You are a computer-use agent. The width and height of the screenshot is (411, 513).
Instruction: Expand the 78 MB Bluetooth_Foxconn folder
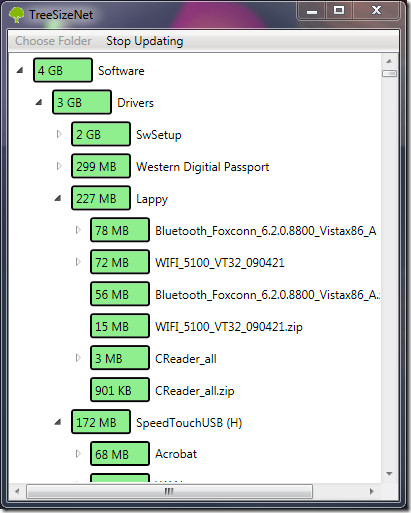[x=78, y=230]
